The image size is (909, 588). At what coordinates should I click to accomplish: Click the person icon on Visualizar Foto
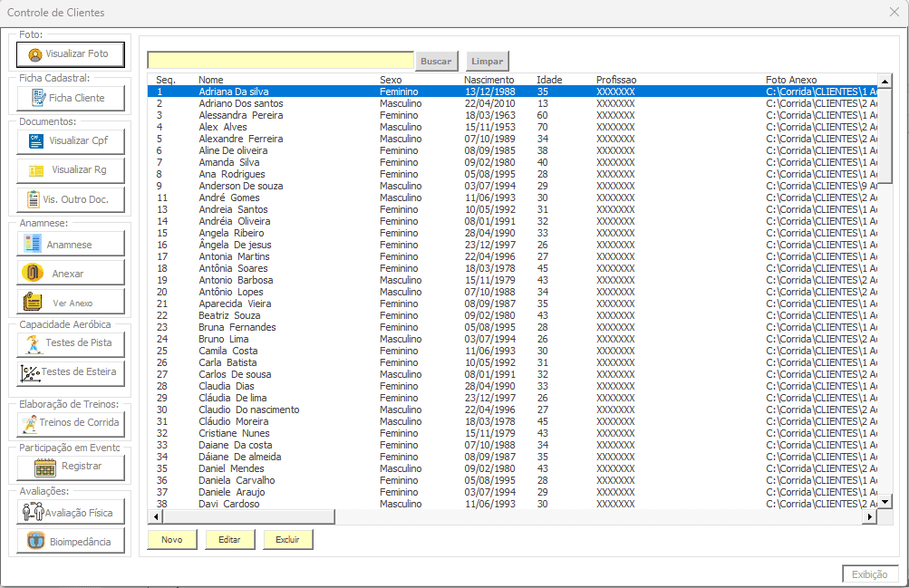pyautogui.click(x=35, y=54)
